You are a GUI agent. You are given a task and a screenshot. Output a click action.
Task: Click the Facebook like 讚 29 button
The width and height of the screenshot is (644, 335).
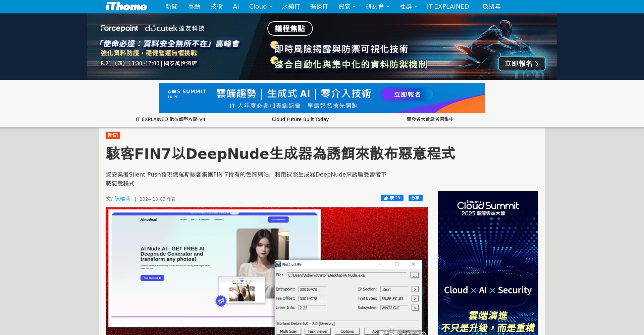pos(392,198)
